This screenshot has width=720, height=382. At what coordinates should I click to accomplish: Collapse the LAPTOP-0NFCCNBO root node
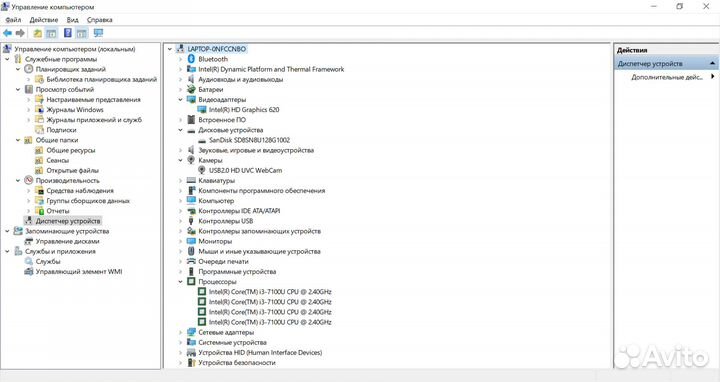pyautogui.click(x=170, y=49)
